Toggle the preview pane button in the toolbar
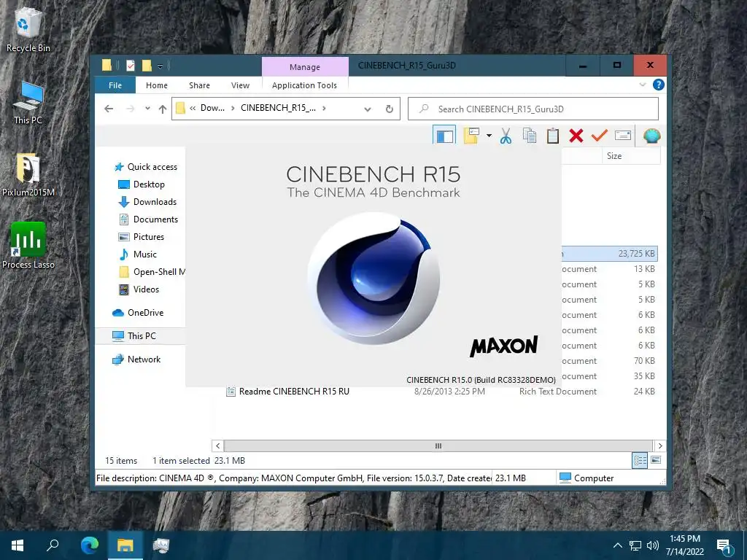The width and height of the screenshot is (747, 560). 444,136
